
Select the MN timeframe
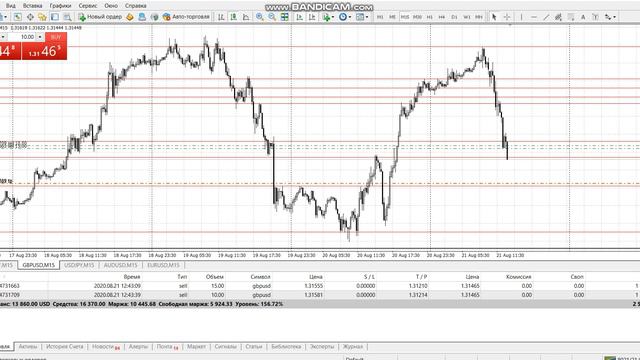479,17
